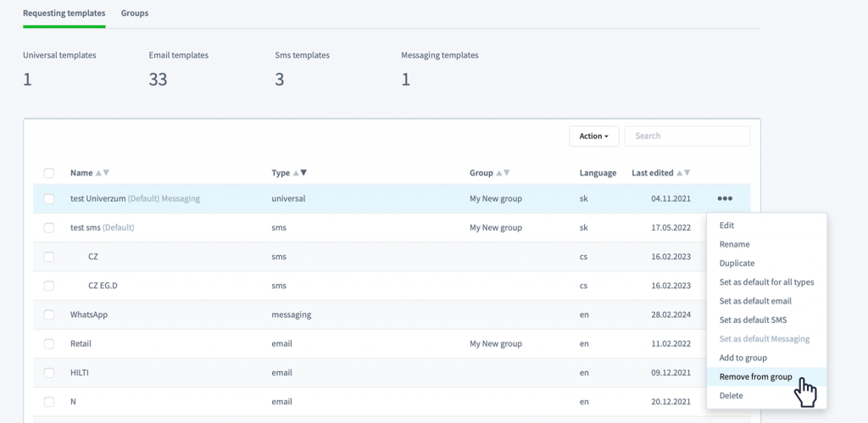This screenshot has width=868, height=423.
Task: Check the Retail template checkbox
Action: [x=48, y=344]
